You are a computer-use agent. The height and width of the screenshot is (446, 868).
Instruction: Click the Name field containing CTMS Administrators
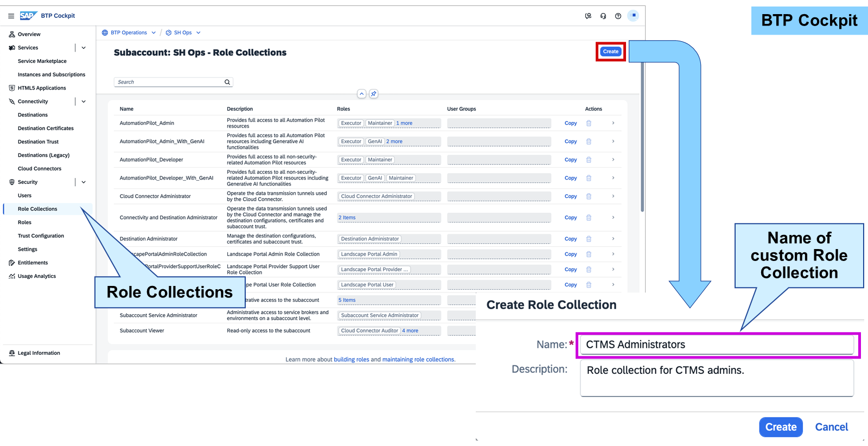coord(717,345)
